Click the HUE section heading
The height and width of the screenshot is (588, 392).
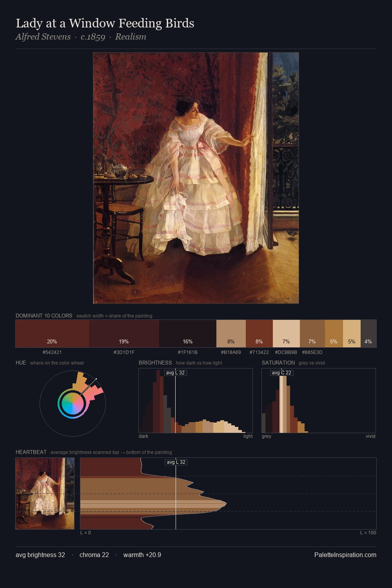pos(21,363)
